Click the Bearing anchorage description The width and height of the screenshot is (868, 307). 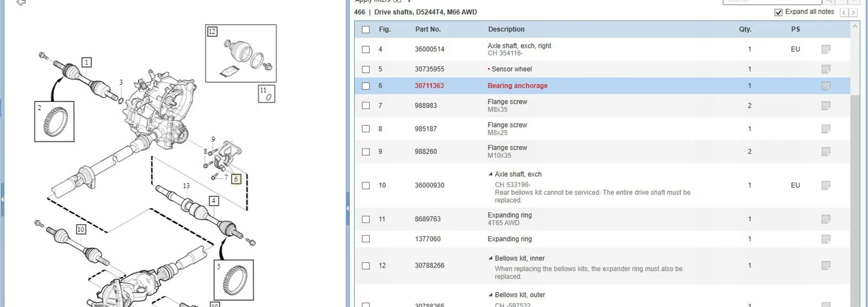click(517, 86)
